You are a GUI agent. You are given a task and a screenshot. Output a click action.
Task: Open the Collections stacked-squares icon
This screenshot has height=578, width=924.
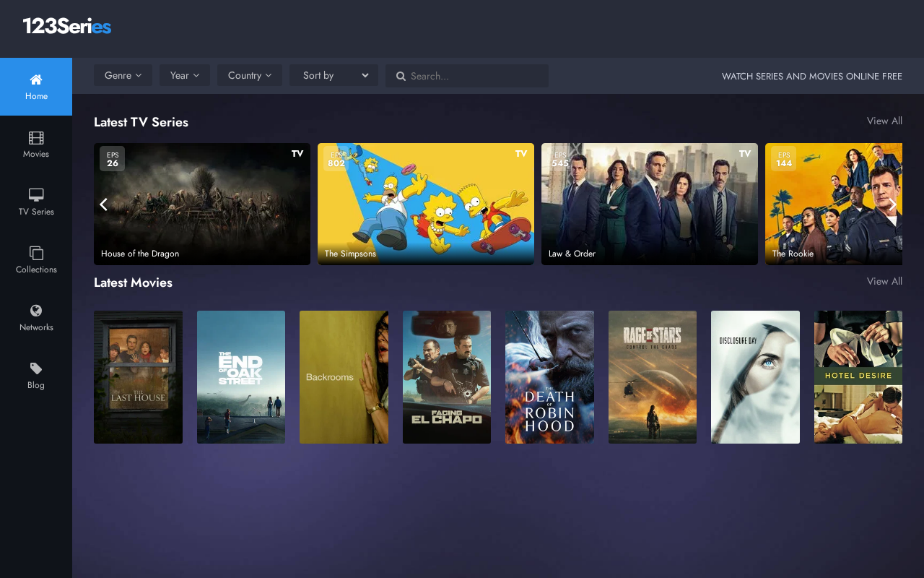click(x=36, y=253)
